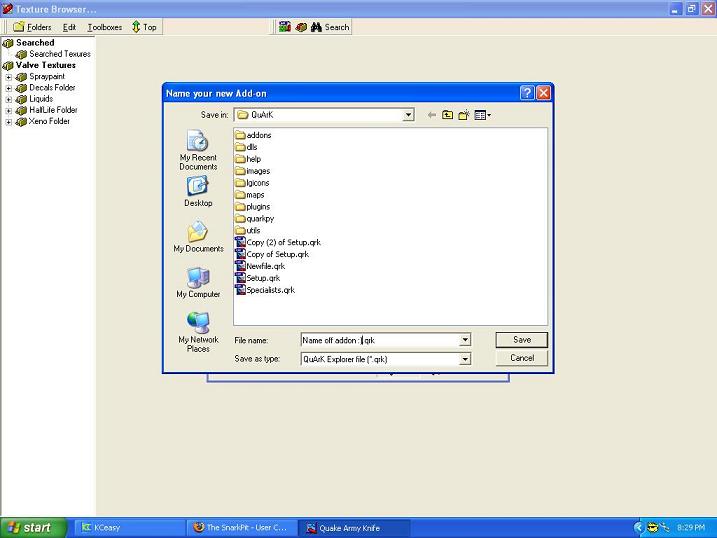Click the Up One Level folder icon
The height and width of the screenshot is (538, 717).
click(447, 115)
